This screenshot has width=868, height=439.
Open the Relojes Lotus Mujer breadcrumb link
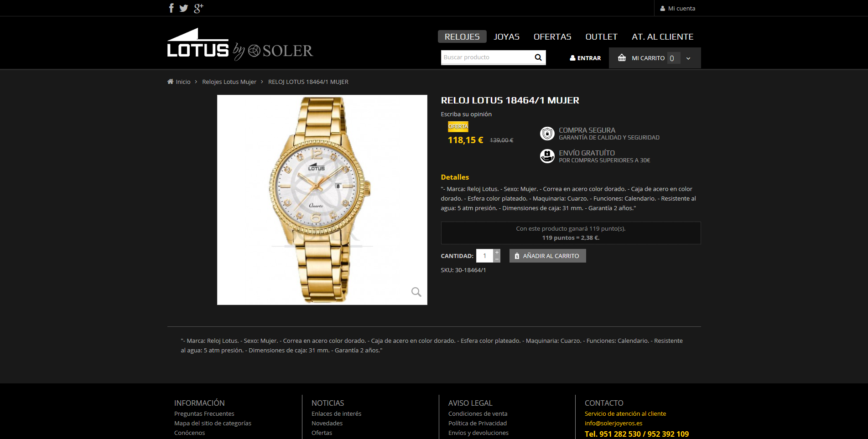pos(229,82)
